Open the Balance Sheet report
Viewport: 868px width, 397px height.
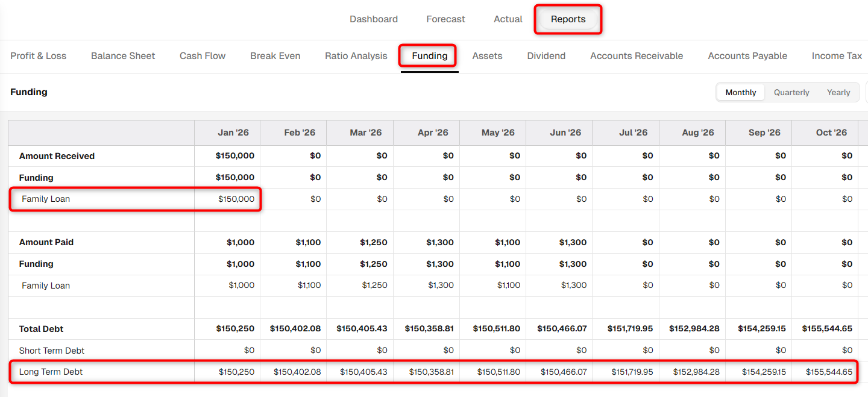123,56
